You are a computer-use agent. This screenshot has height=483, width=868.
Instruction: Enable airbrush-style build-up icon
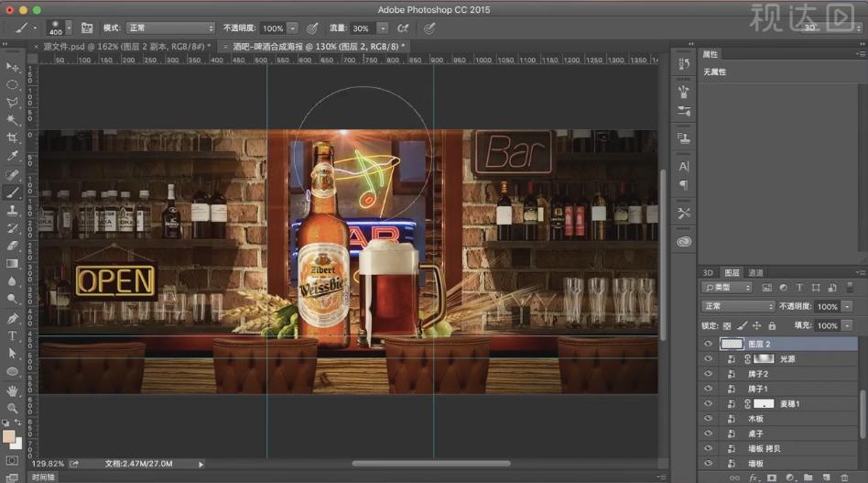(403, 27)
